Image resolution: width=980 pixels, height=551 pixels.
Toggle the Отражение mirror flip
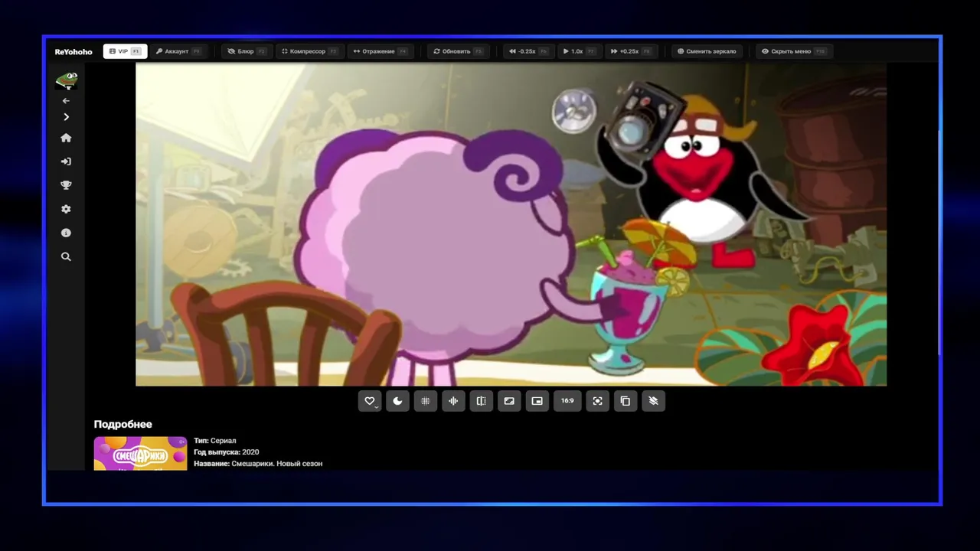pyautogui.click(x=380, y=51)
